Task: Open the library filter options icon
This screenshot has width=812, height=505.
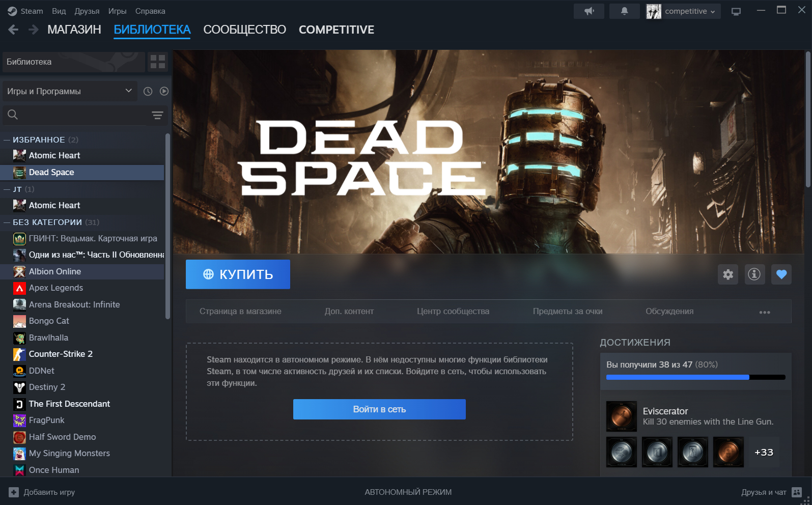Action: pyautogui.click(x=157, y=115)
